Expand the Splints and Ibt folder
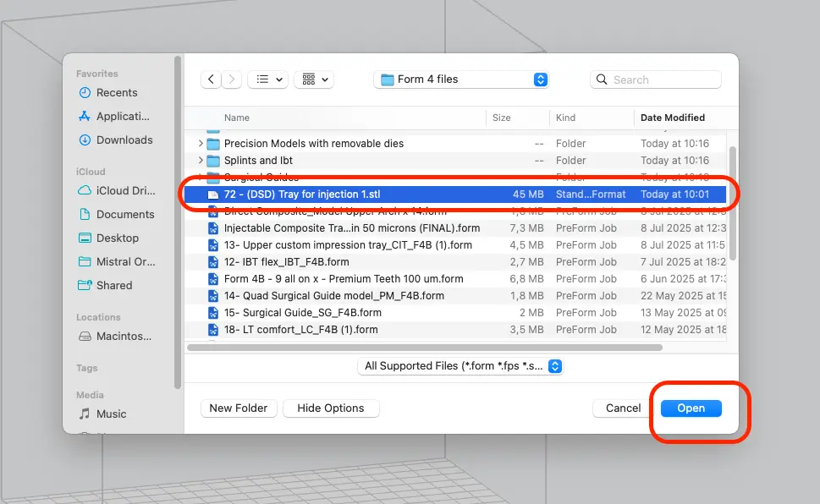Image resolution: width=820 pixels, height=504 pixels. [201, 161]
